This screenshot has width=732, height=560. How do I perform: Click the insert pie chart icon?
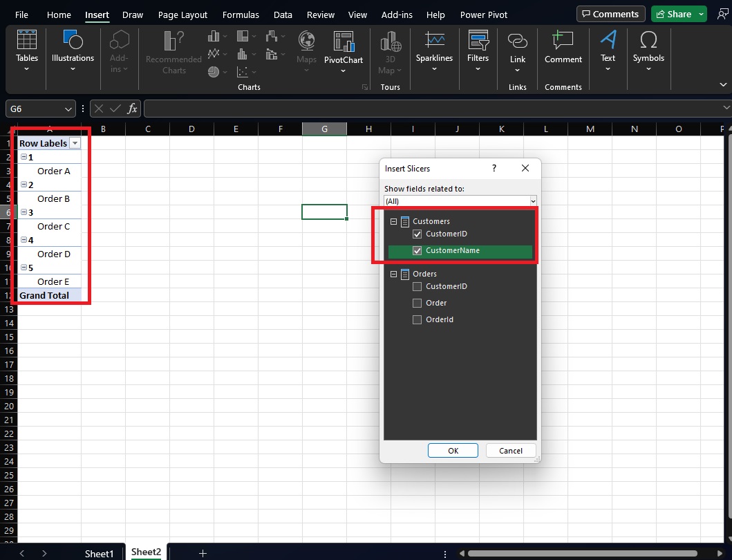tap(213, 71)
